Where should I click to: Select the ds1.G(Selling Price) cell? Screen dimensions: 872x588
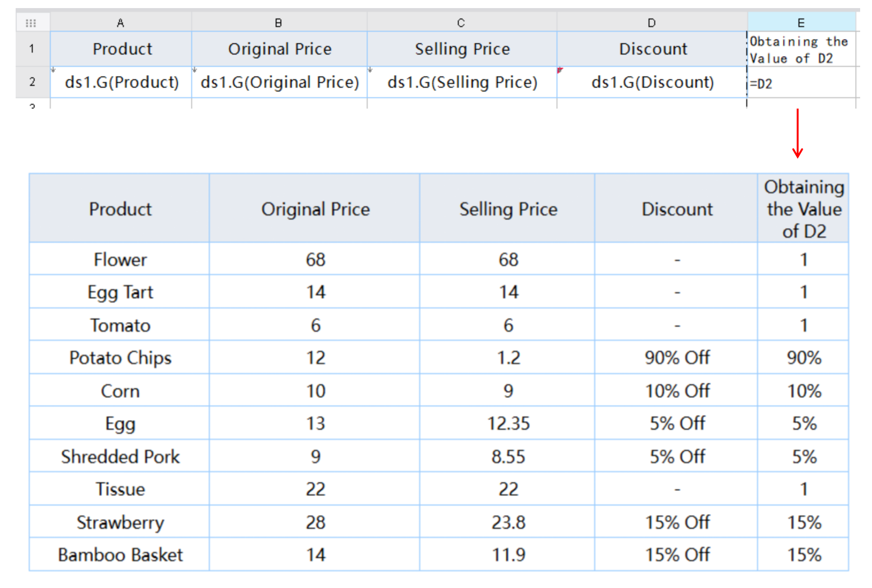click(462, 82)
